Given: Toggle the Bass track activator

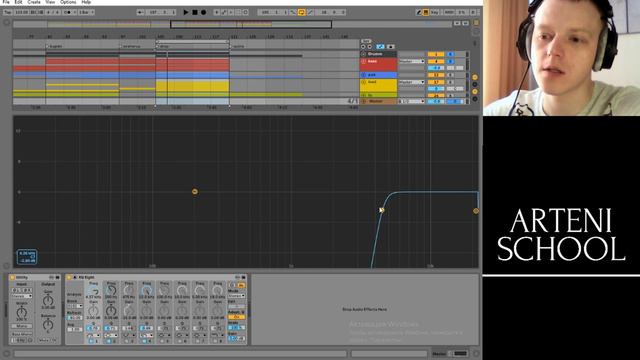Looking at the screenshot, I should tap(436, 62).
